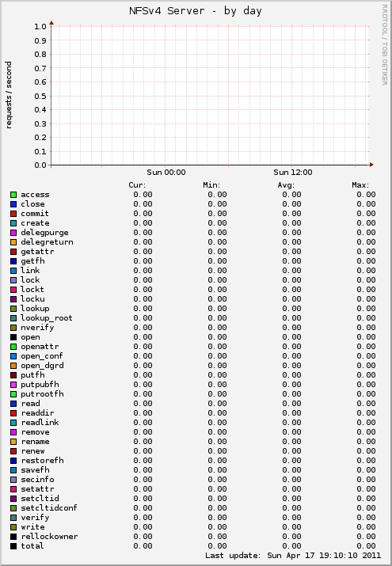The width and height of the screenshot is (392, 566).
Task: Click the lookup legend swatch
Action: coord(13,309)
